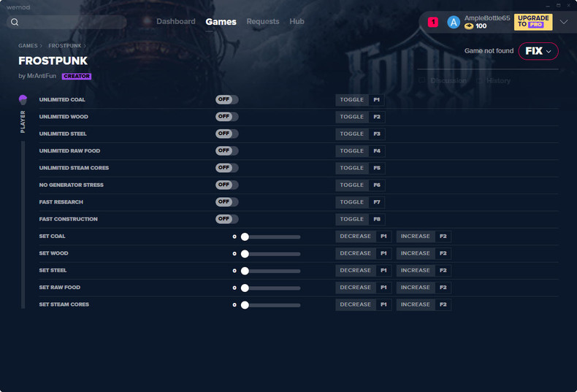Turn on Unlimited Steam Cores
Image resolution: width=577 pixels, height=392 pixels.
[226, 168]
